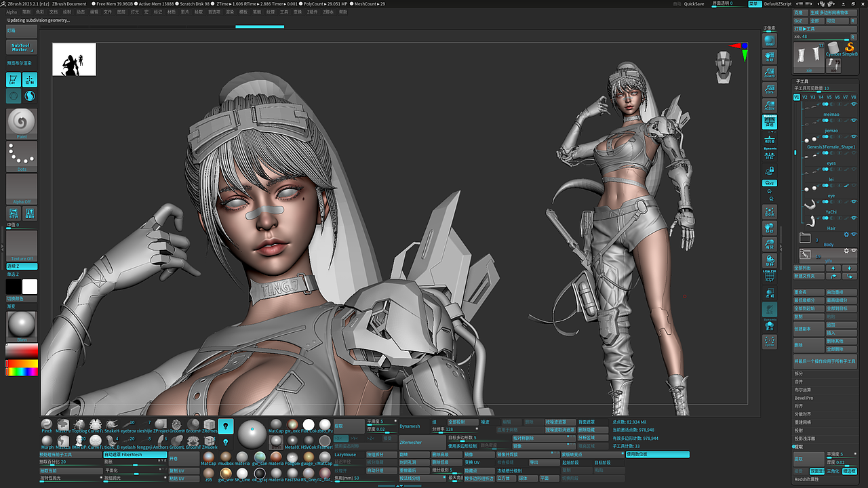Open the Z插件 menu
The height and width of the screenshot is (488, 868).
tap(312, 12)
